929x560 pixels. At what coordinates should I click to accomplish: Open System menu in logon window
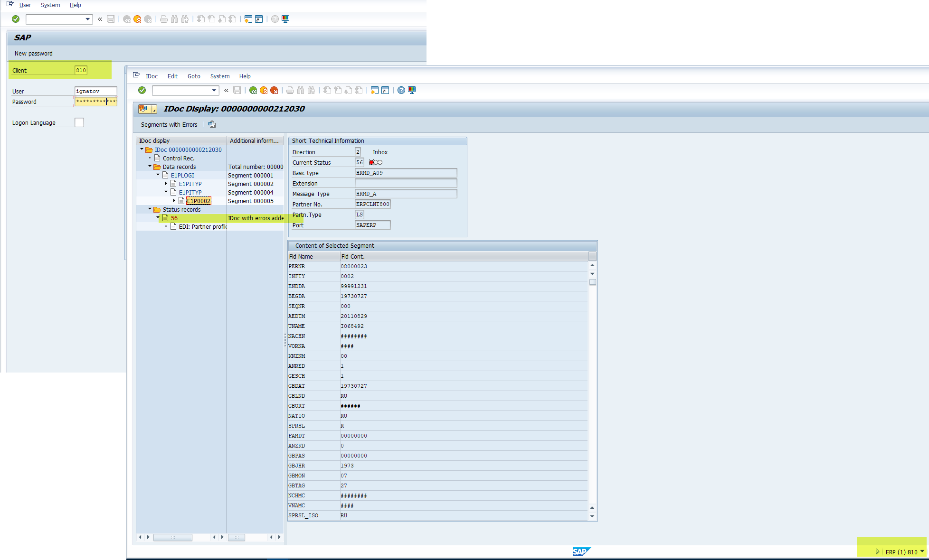[x=50, y=5]
